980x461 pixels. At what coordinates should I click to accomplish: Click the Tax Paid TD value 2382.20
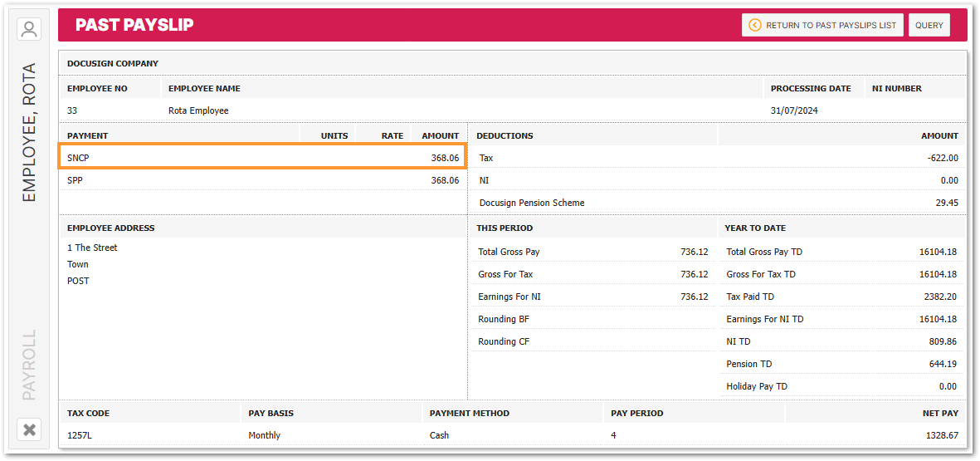pos(941,297)
